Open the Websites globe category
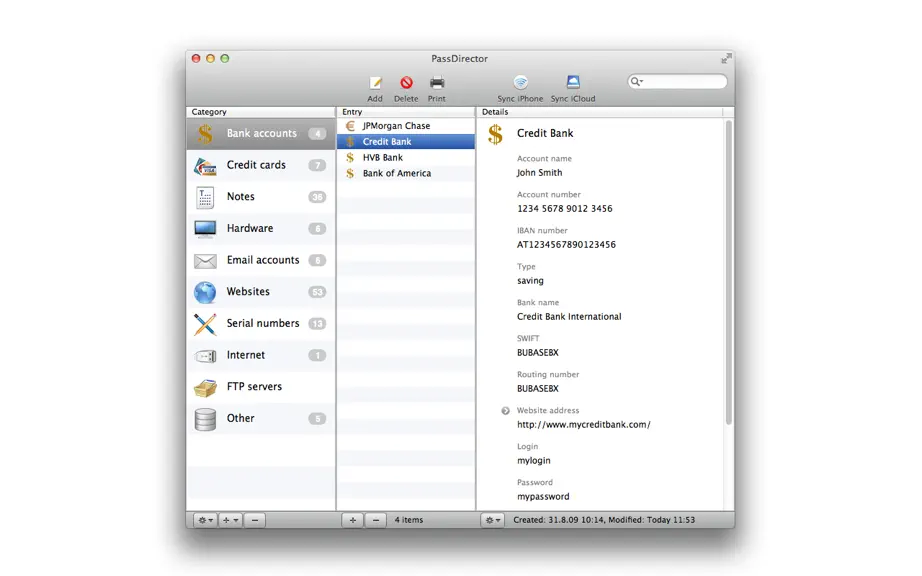This screenshot has height=576, width=922. click(x=260, y=292)
